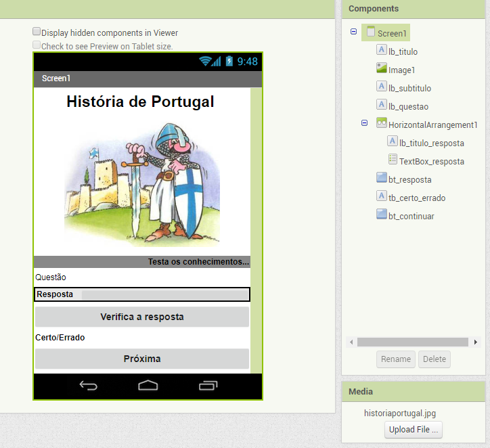Select Verifica a resposta button in viewer
Viewport: 490px width, 448px height.
(x=142, y=317)
